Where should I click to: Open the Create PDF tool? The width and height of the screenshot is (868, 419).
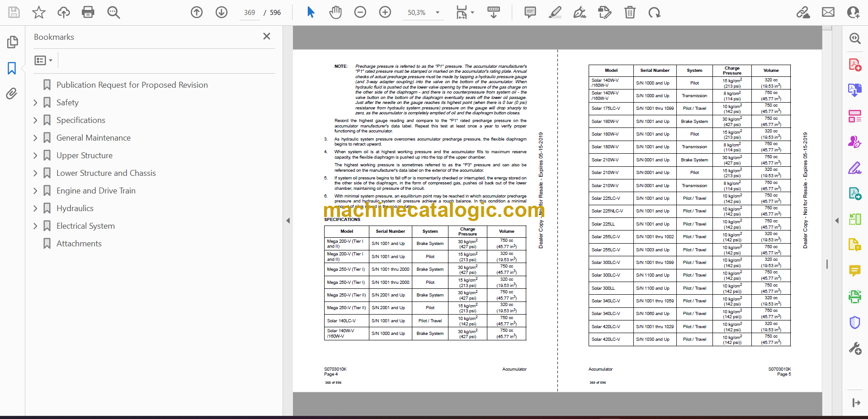(854, 65)
